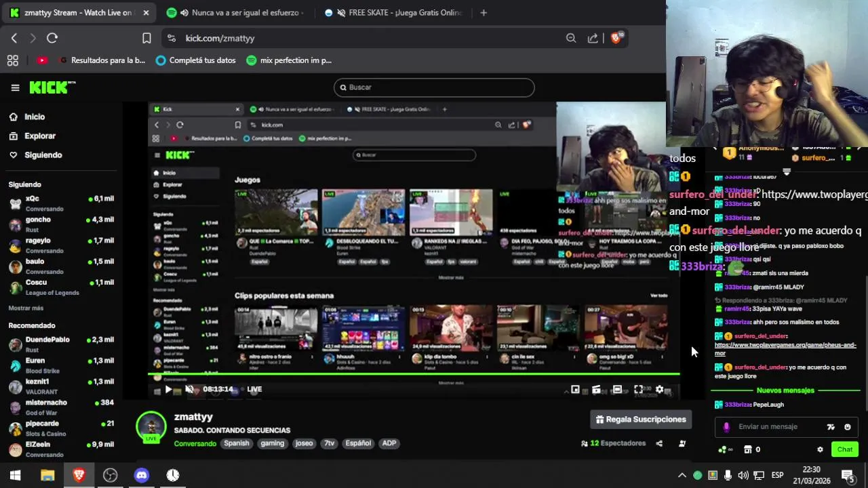868x488 pixels.
Task: Click the Nuevos mensajes divider in chat
Action: click(785, 390)
